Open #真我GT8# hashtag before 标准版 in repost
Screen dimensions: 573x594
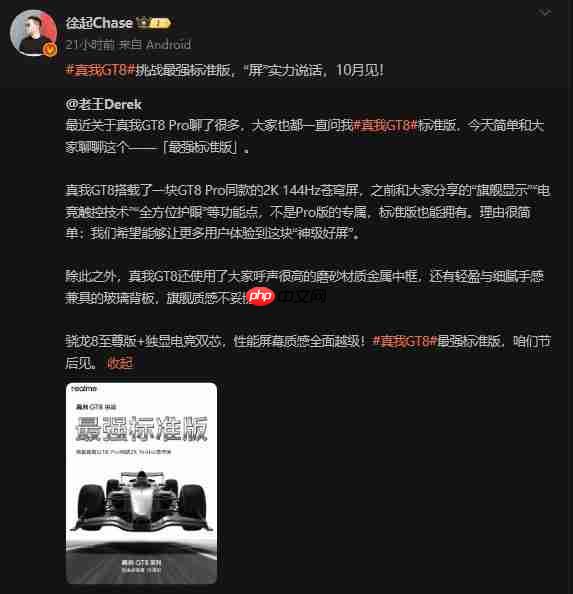pos(385,125)
